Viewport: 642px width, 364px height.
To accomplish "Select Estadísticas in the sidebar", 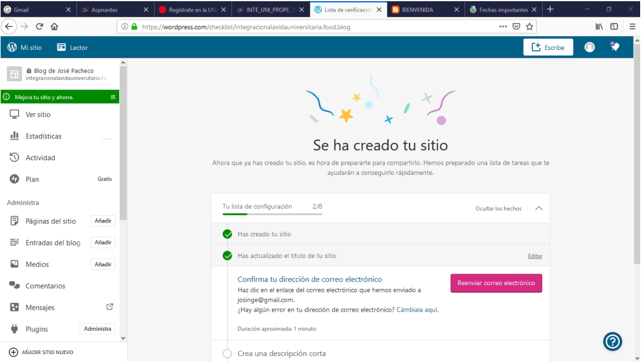I will [43, 136].
